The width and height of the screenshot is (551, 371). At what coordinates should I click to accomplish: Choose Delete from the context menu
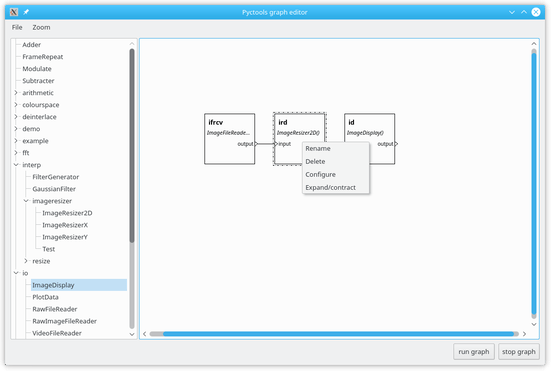pos(336,162)
